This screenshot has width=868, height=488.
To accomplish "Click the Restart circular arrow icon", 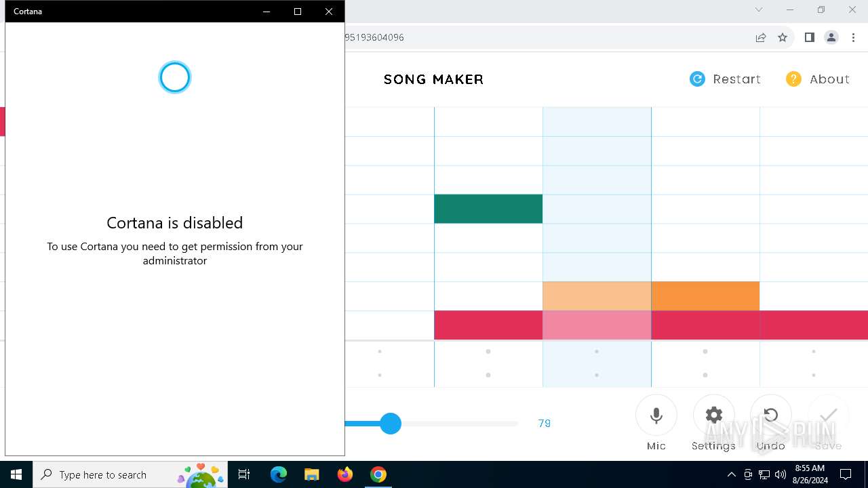I will (697, 79).
